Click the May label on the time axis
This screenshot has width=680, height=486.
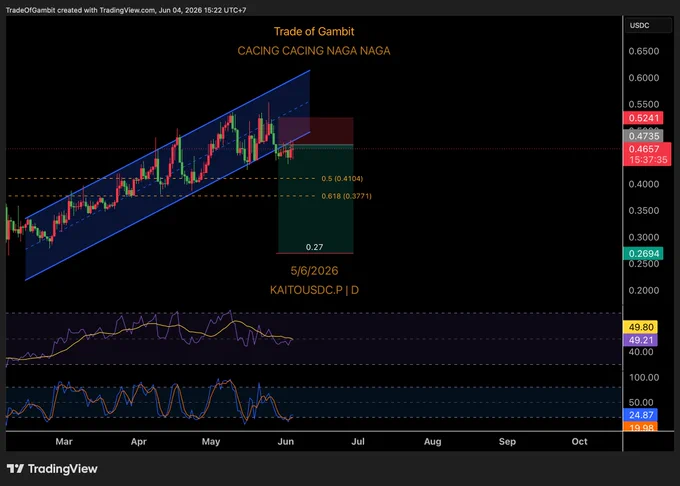(211, 441)
